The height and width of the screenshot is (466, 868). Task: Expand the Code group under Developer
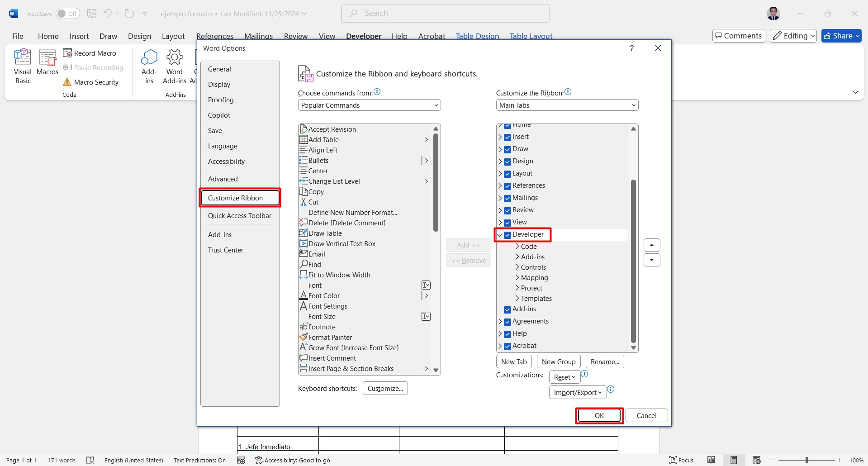tap(517, 246)
